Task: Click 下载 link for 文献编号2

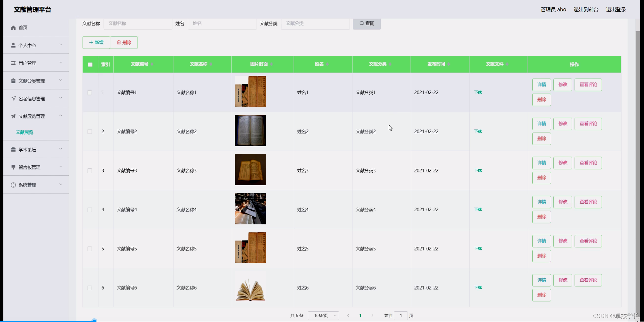Action: 478,131
